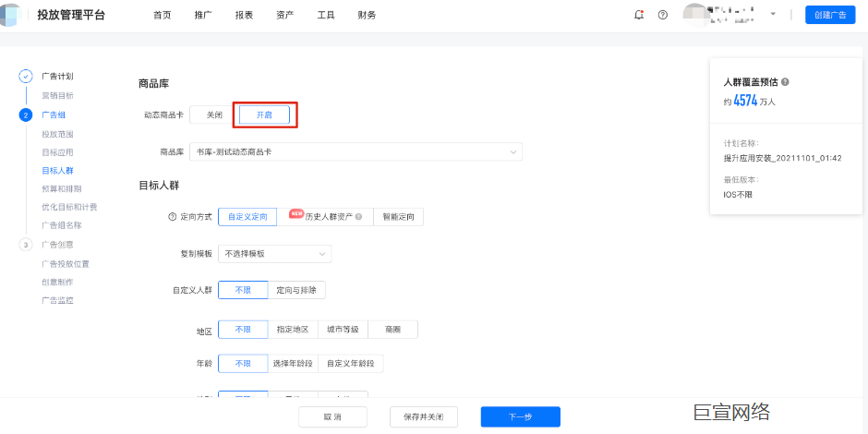This screenshot has width=868, height=434.
Task: Open the 首页 menu
Action: (x=163, y=16)
